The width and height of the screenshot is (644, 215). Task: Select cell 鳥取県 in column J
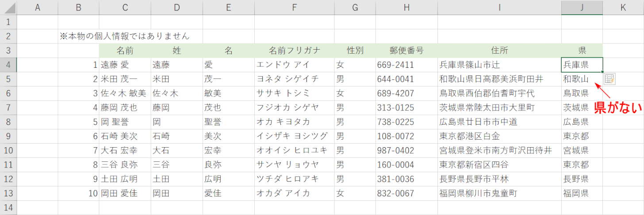[x=582, y=94]
